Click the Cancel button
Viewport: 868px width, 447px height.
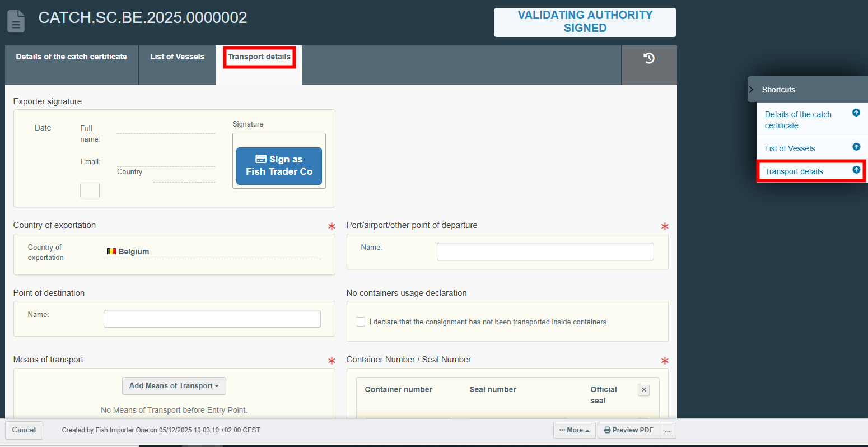24,430
